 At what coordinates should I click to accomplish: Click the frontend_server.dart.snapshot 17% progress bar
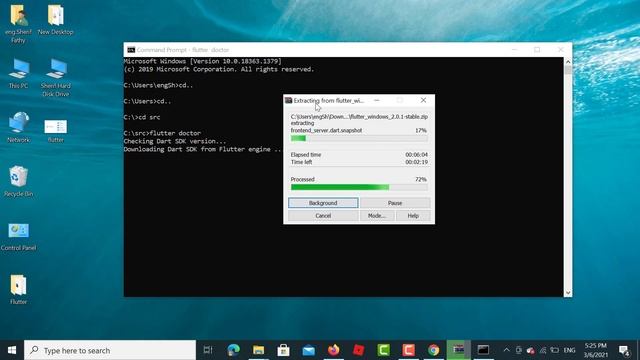(359, 138)
